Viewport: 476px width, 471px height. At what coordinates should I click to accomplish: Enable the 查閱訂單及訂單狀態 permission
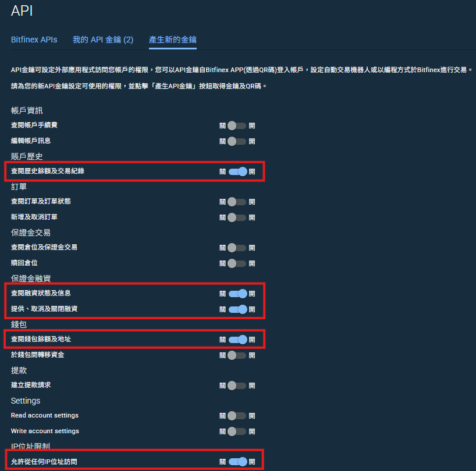pos(237,201)
